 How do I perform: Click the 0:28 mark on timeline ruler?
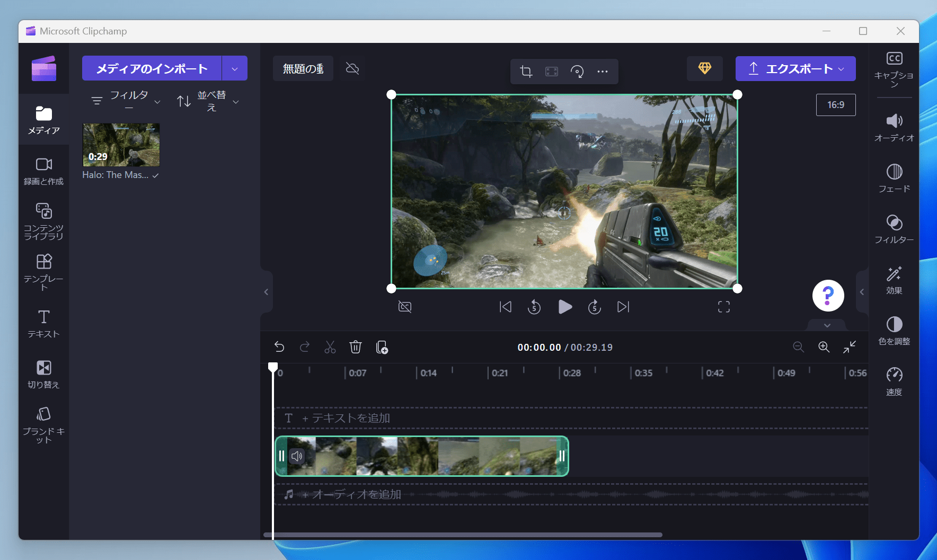click(572, 373)
